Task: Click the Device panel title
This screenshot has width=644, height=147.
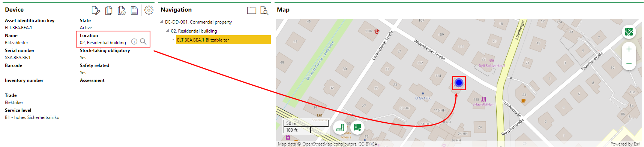Action: [x=14, y=10]
